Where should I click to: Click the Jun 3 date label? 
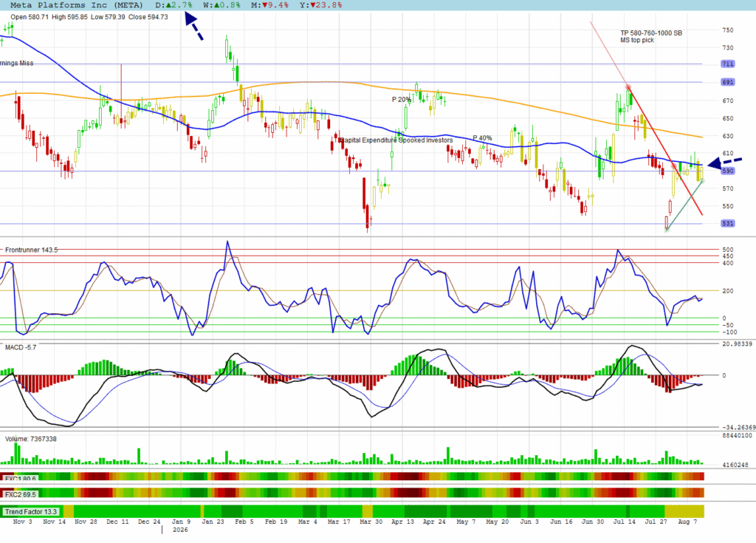[x=529, y=522]
